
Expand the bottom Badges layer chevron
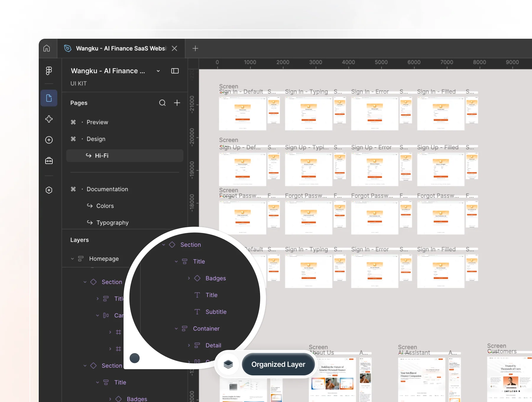(110, 399)
